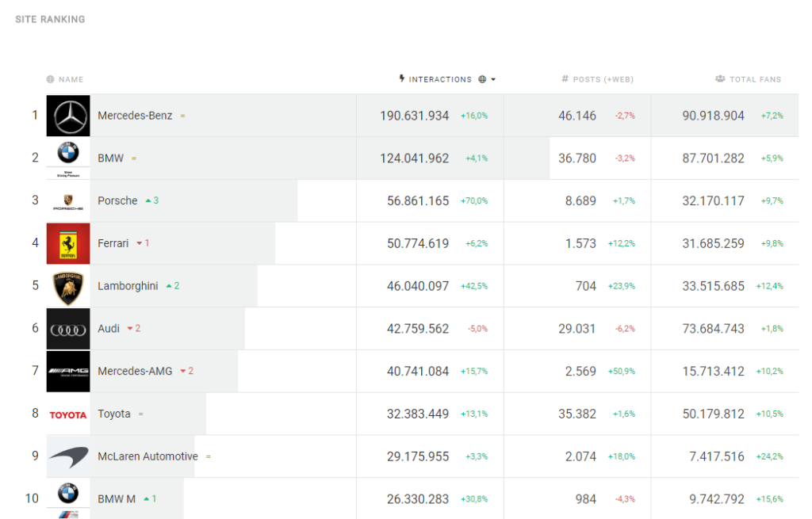Viewport: 812px width, 519px height.
Task: Open the Interactions source dropdown arrow
Action: 493,79
